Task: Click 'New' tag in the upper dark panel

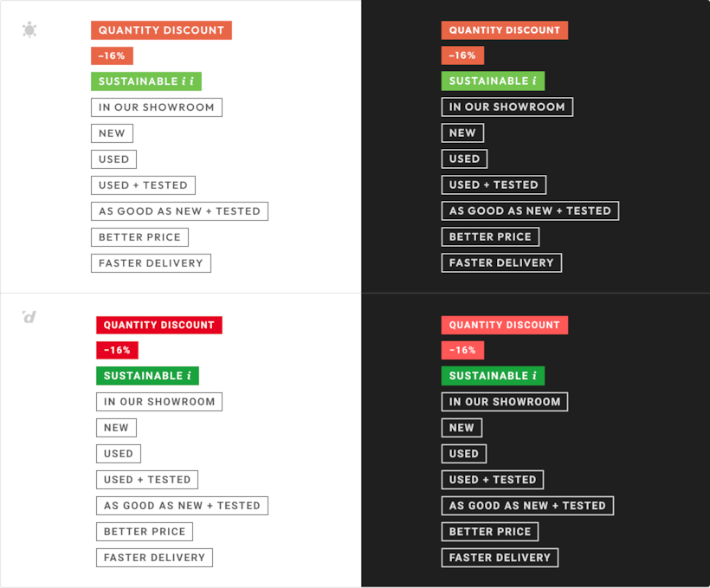Action: point(462,133)
